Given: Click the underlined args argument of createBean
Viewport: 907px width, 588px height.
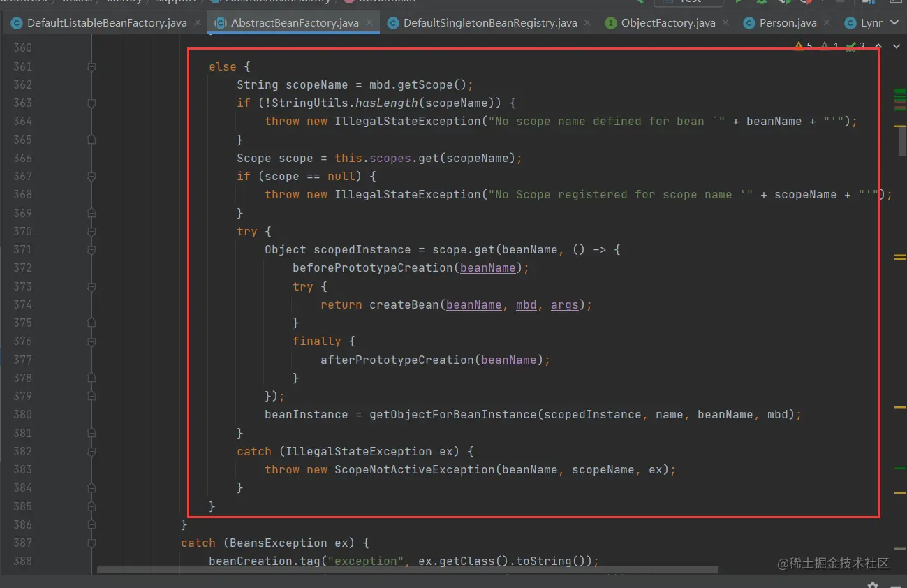Looking at the screenshot, I should (565, 304).
